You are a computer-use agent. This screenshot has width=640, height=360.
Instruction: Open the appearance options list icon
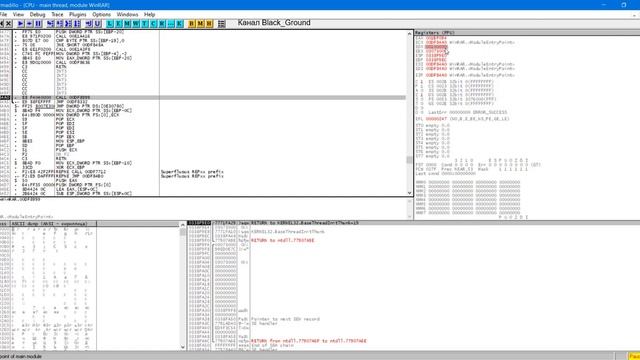pos(221,24)
